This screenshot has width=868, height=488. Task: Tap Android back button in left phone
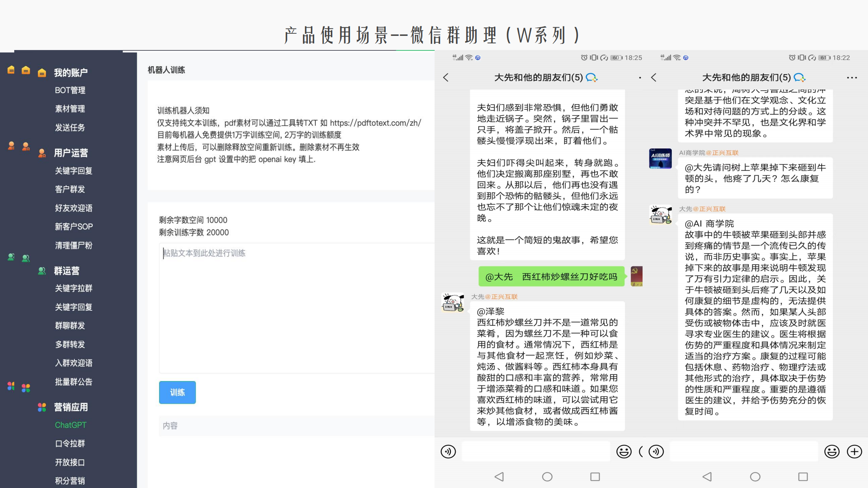point(499,477)
